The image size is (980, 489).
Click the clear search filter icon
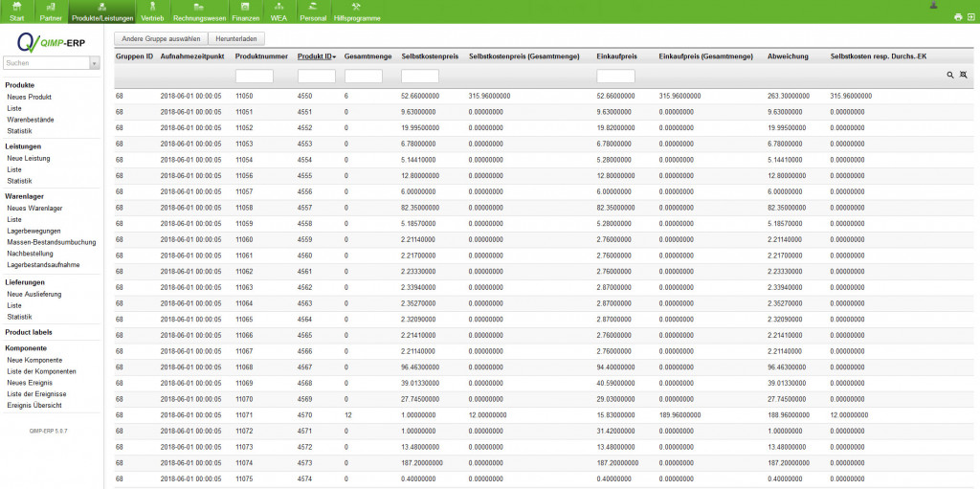[963, 75]
